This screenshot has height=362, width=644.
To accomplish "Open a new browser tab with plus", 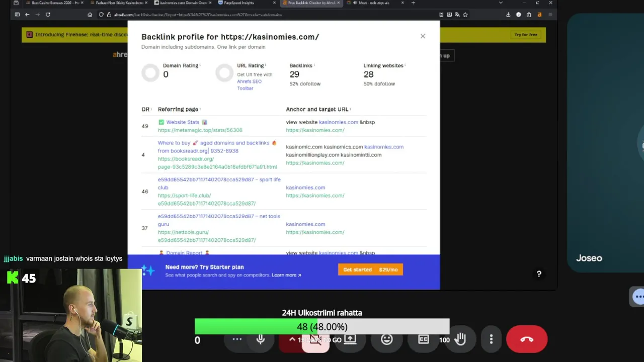I will (413, 3).
